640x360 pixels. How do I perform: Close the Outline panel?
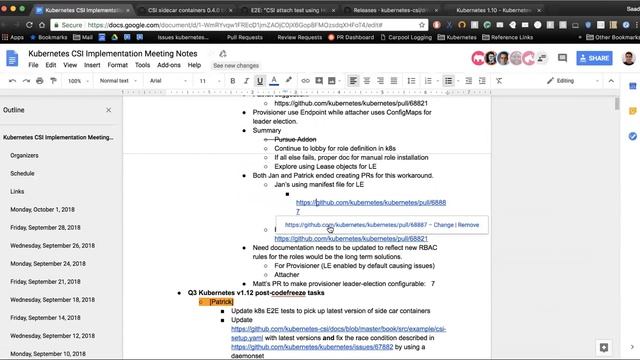(109, 110)
